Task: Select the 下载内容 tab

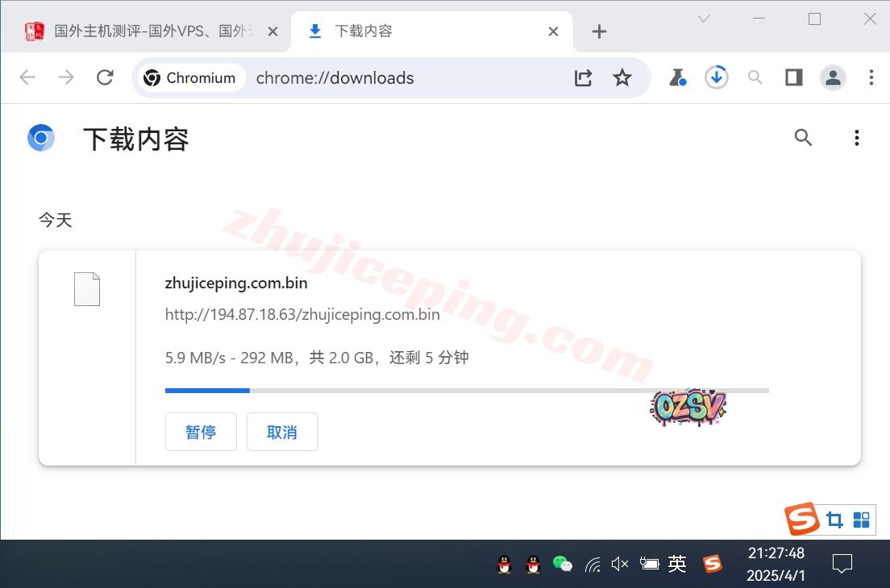Action: [363, 31]
